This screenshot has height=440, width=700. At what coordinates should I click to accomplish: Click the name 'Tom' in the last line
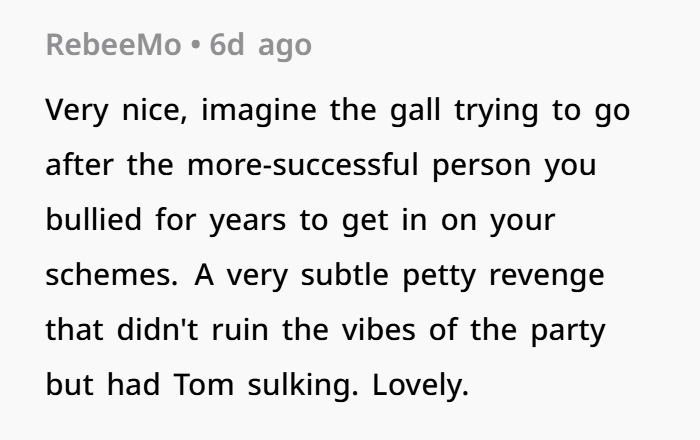204,385
